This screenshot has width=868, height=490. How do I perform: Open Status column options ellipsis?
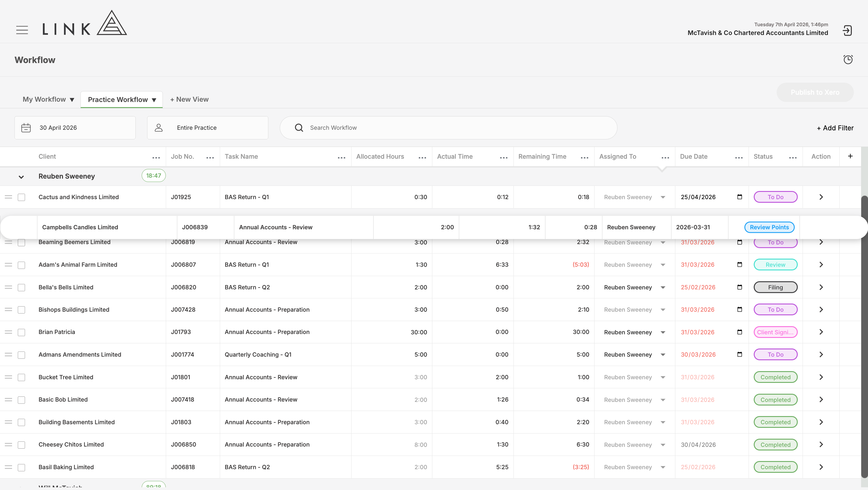(x=793, y=157)
